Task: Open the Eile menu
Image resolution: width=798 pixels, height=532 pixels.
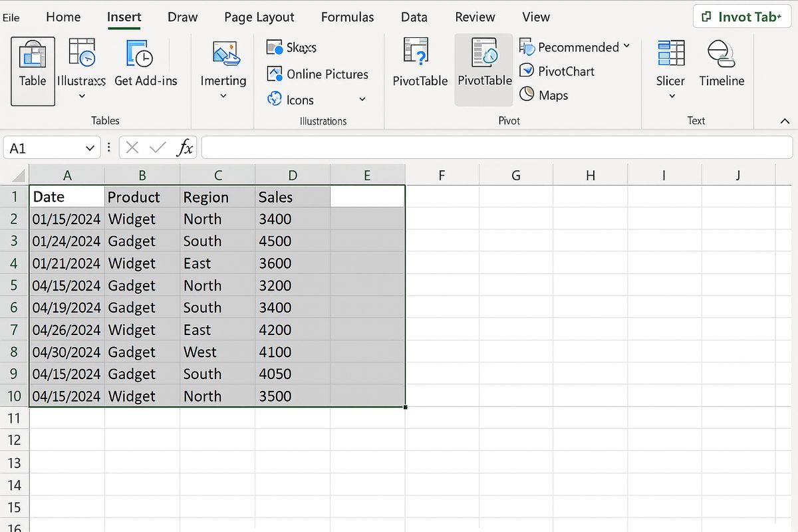Action: tap(11, 17)
